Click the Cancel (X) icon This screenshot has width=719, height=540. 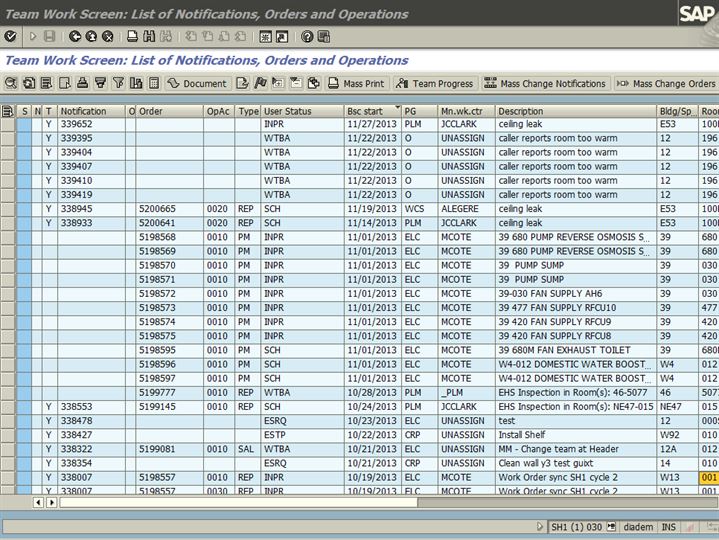(x=106, y=36)
